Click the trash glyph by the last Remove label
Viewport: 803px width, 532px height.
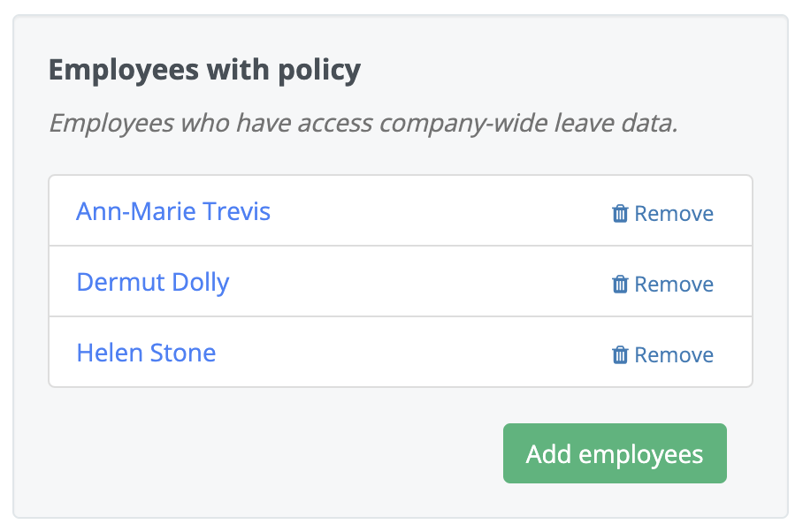click(x=619, y=353)
